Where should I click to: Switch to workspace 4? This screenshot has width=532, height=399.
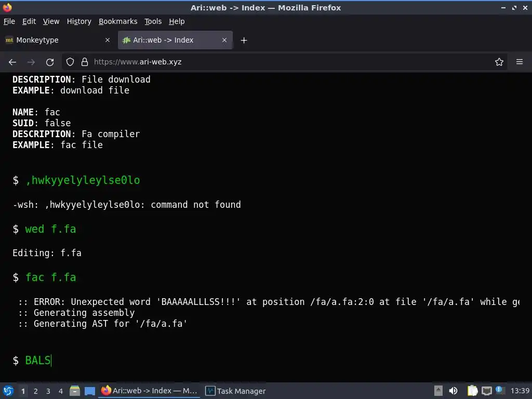click(x=61, y=391)
